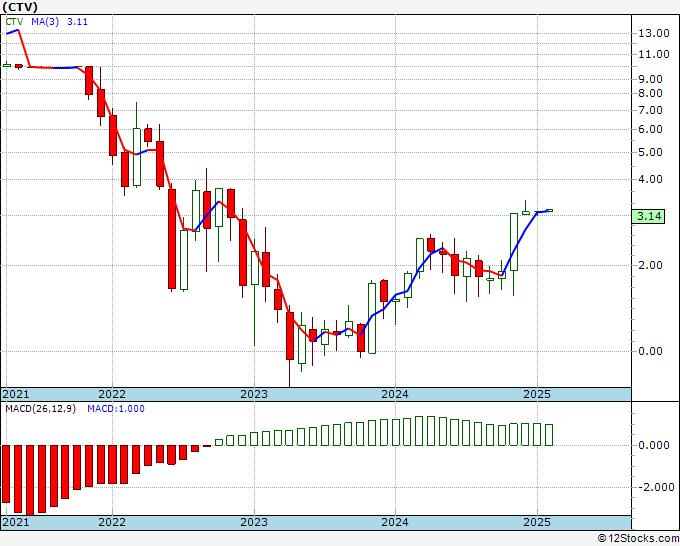Image resolution: width=680 pixels, height=546 pixels.
Task: Click the MACD(26,12,9) indicator label
Action: point(40,409)
